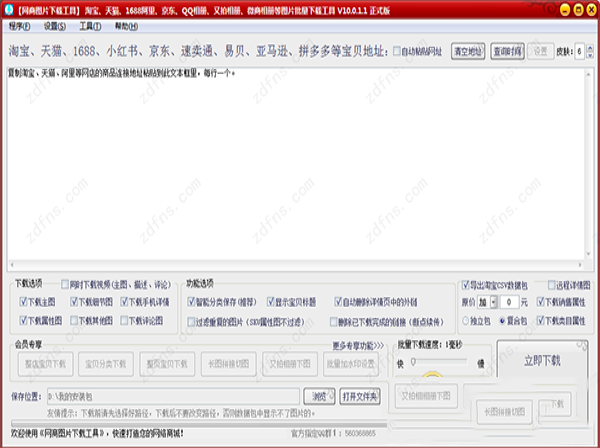600x448 pixels.
Task: Enable the 自动粘贴网址 checkbox
Action: pyautogui.click(x=397, y=51)
